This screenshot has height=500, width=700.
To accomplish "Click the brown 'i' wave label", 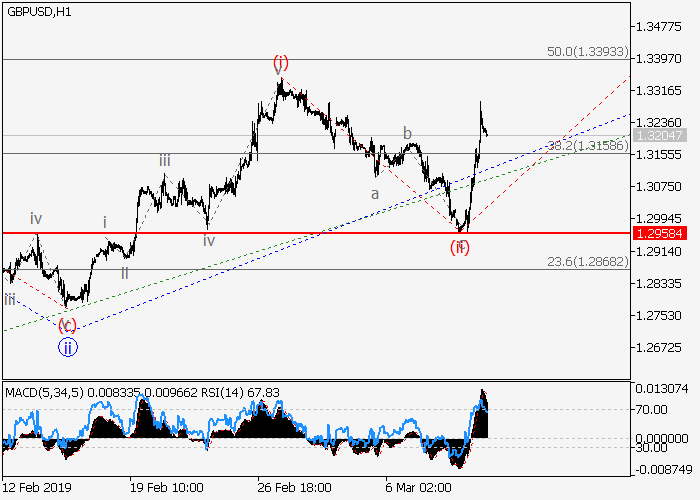I will [104, 222].
